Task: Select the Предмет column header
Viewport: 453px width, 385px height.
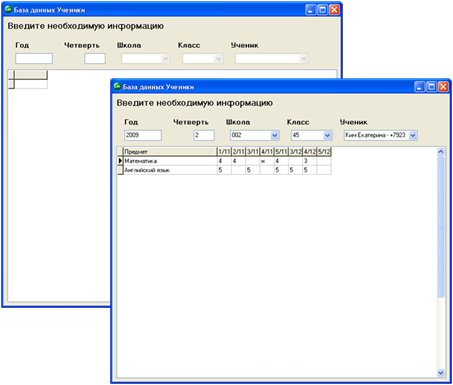Action: click(x=170, y=152)
